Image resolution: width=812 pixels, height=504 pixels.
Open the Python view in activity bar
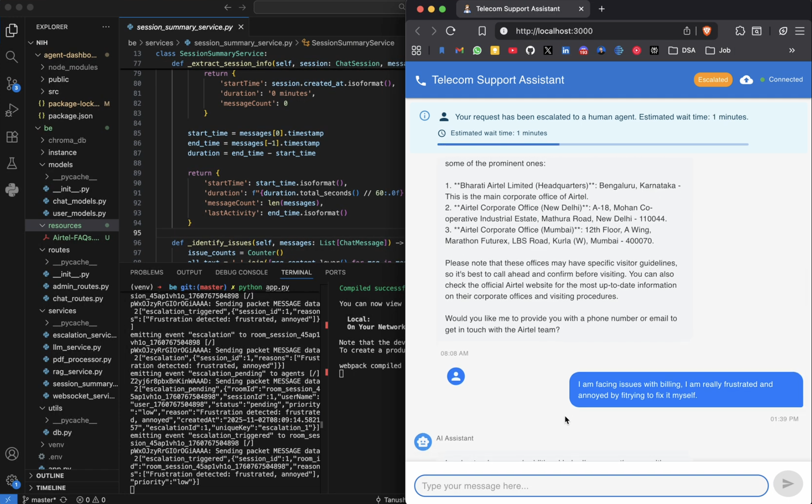point(12,190)
